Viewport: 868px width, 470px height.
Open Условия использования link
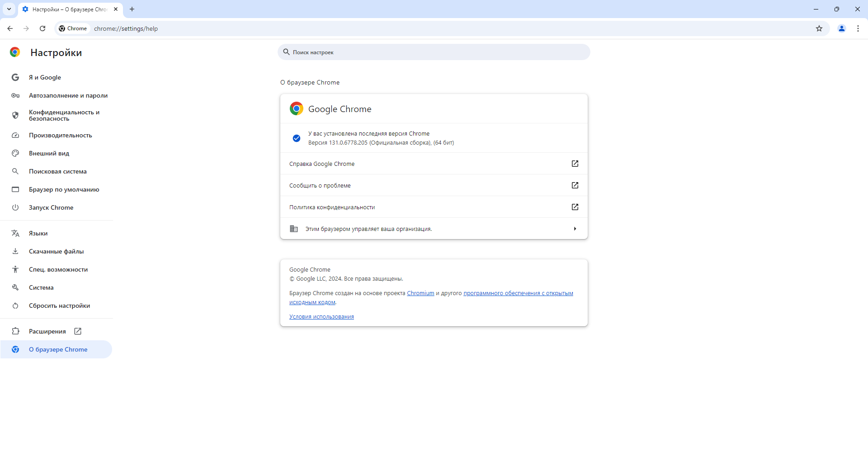tap(321, 316)
